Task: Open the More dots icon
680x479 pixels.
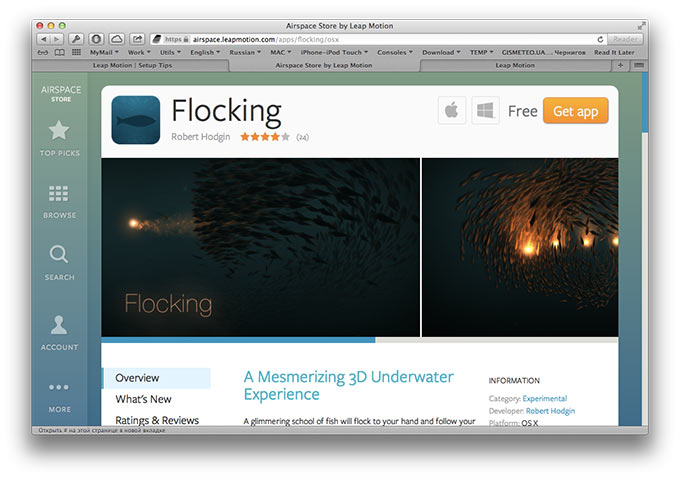Action: pos(59,387)
